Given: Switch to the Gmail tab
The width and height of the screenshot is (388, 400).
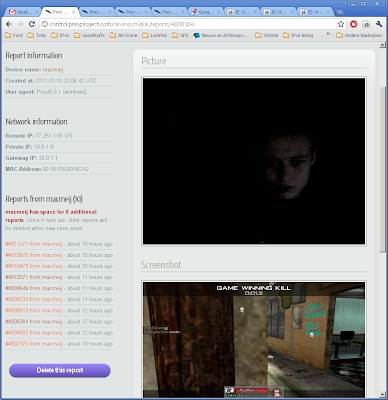Looking at the screenshot, I should tap(22, 12).
